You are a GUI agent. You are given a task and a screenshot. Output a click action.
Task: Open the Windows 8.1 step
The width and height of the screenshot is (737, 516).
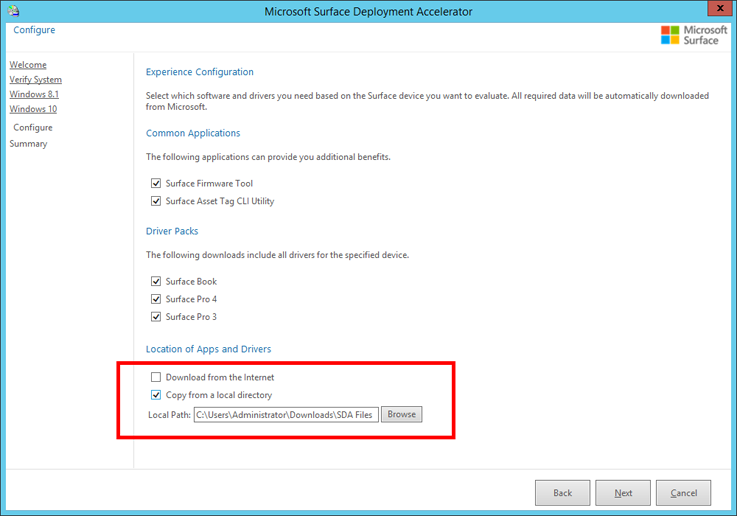pyautogui.click(x=34, y=94)
